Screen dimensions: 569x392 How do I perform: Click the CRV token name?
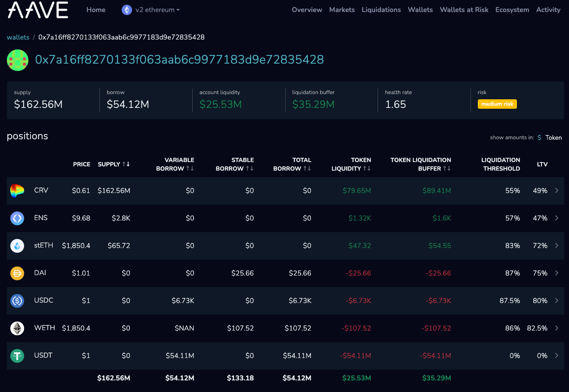point(41,190)
